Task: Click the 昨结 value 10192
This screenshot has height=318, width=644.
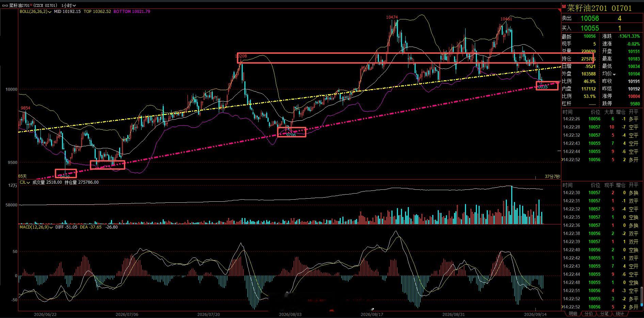Action: point(634,89)
